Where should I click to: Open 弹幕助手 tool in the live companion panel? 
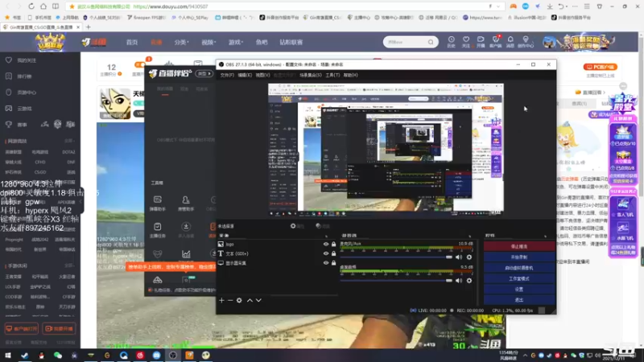pos(157,204)
